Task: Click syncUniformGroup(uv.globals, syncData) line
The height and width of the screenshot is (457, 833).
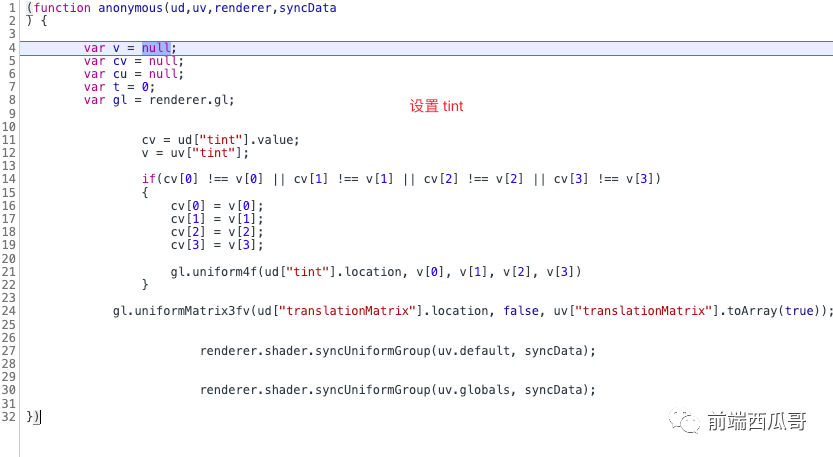Action: point(398,390)
